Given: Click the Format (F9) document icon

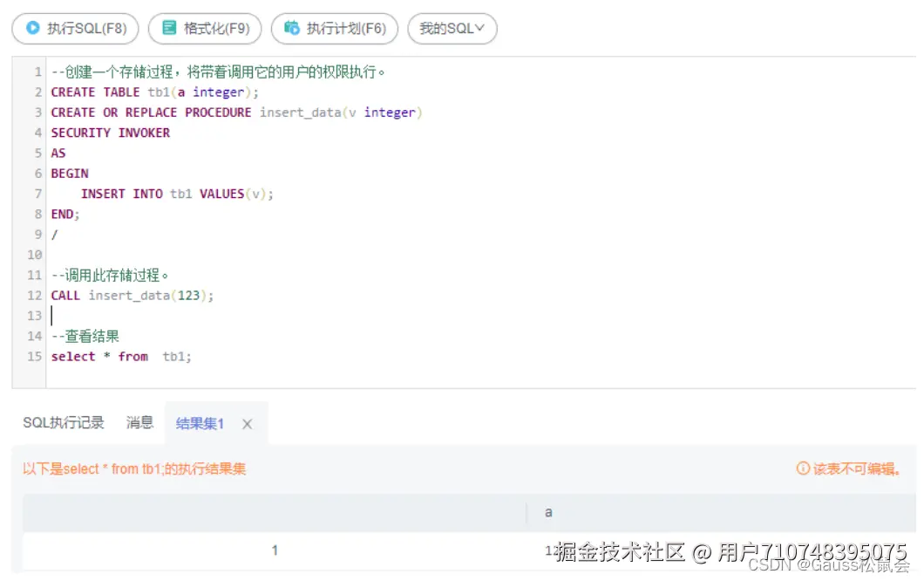Looking at the screenshot, I should point(169,28).
